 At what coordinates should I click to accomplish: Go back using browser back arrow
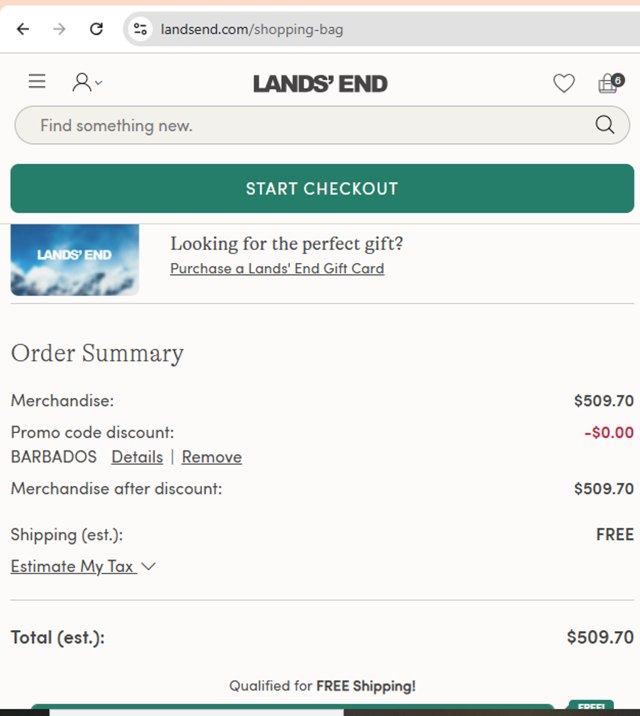[x=23, y=29]
